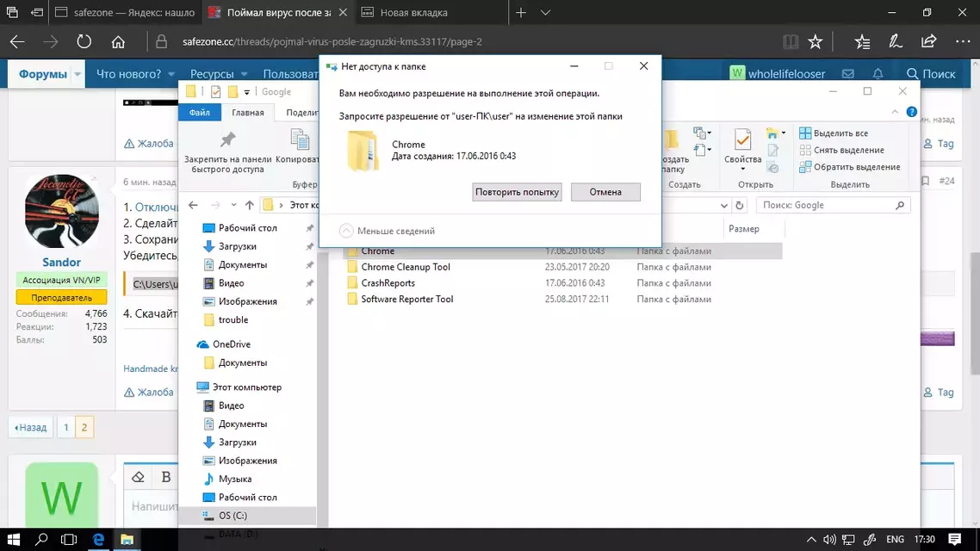Viewport: 980px width, 551px height.
Task: Select Этот компьютер in navigation pane
Action: click(247, 387)
